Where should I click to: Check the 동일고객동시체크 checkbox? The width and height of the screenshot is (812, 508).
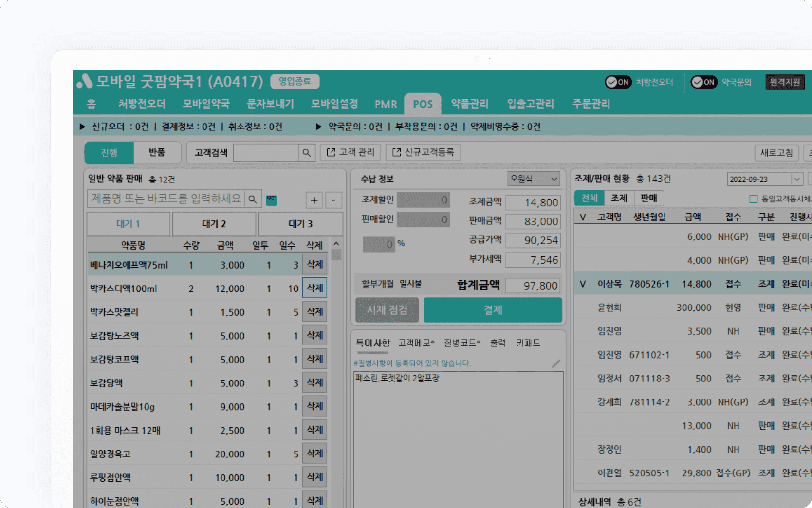click(754, 199)
